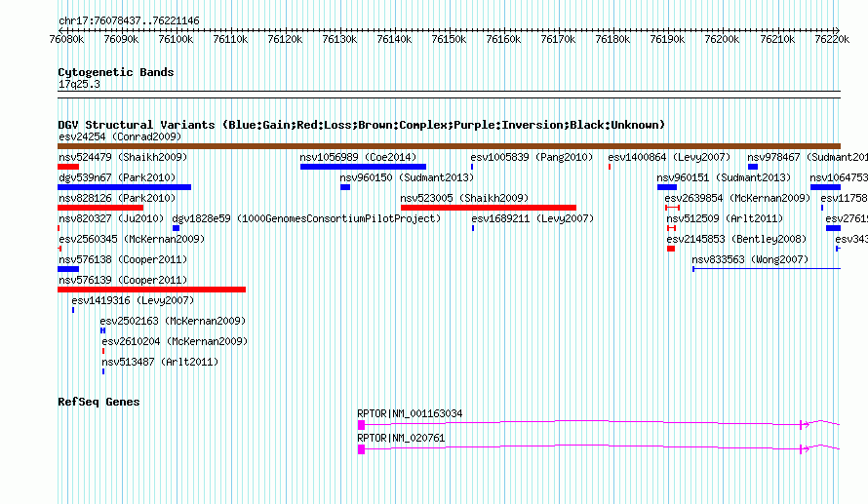Click the blue bar under nsv960151
The height and width of the screenshot is (504, 868).
point(667,187)
